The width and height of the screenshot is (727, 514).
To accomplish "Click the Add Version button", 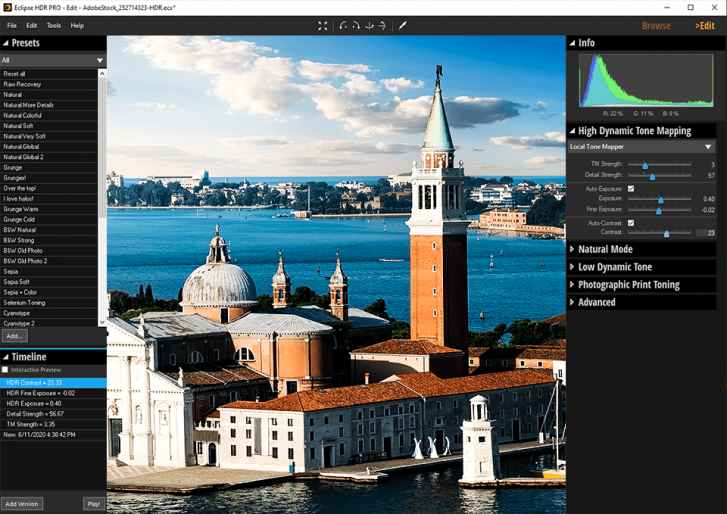I will [x=22, y=503].
